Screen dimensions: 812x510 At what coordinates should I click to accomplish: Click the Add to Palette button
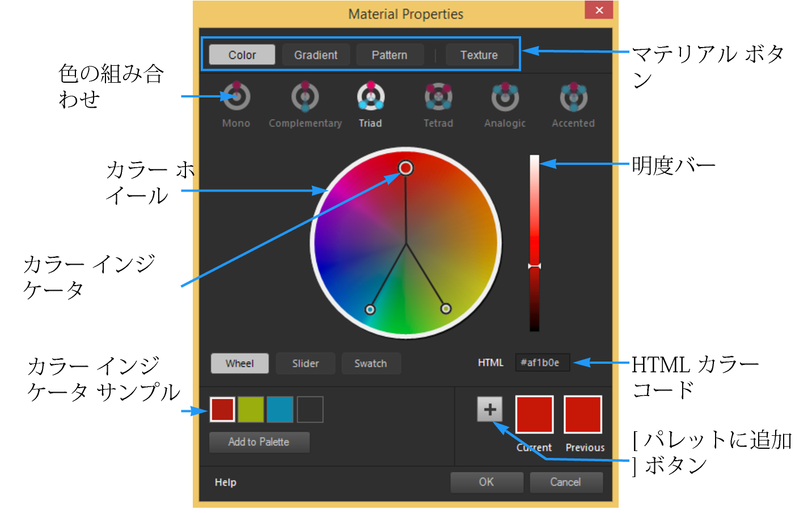click(259, 442)
